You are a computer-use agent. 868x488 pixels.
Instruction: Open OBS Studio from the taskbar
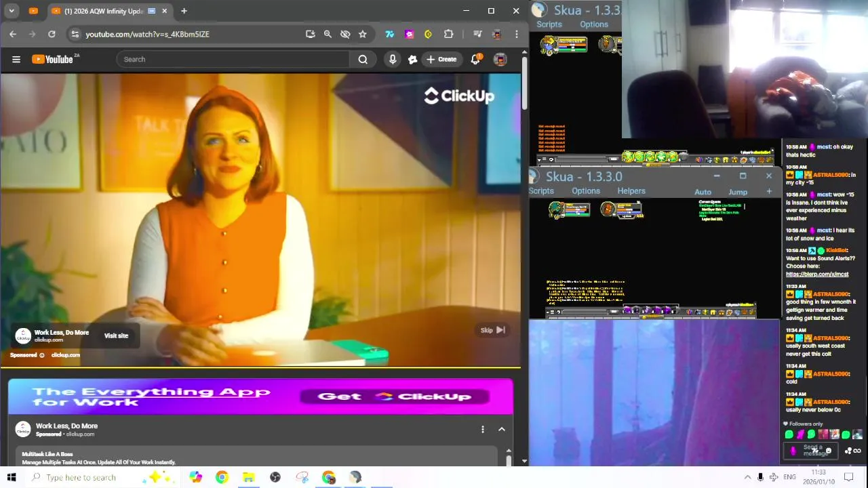tap(275, 477)
